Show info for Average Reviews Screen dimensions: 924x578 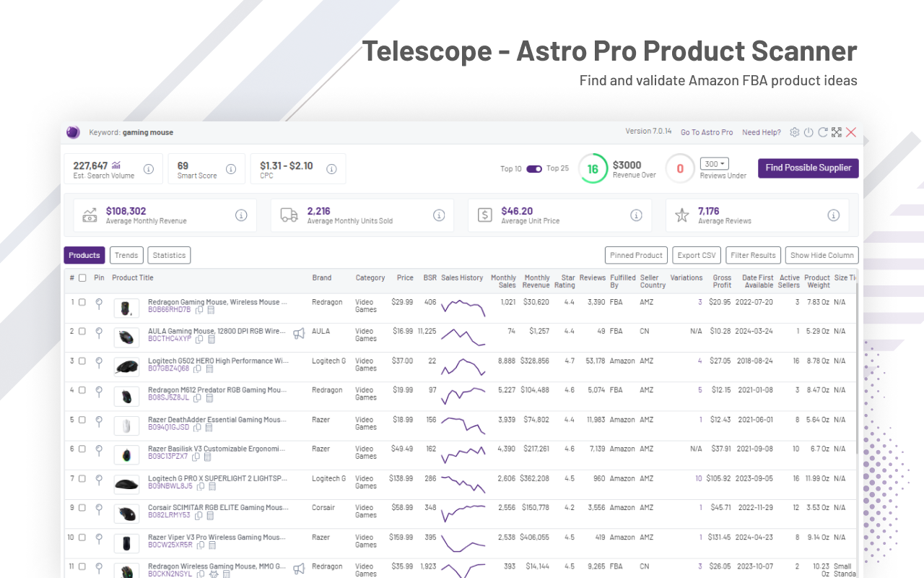833,215
